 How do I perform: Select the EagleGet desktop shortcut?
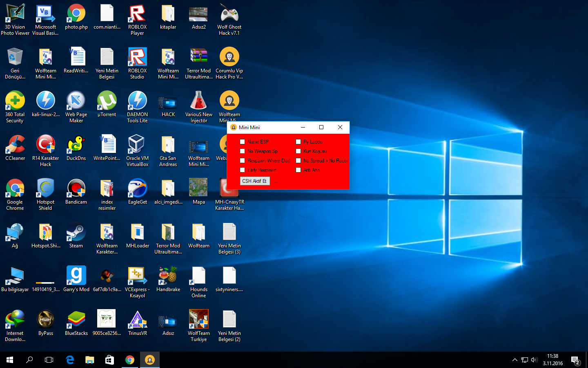click(138, 192)
